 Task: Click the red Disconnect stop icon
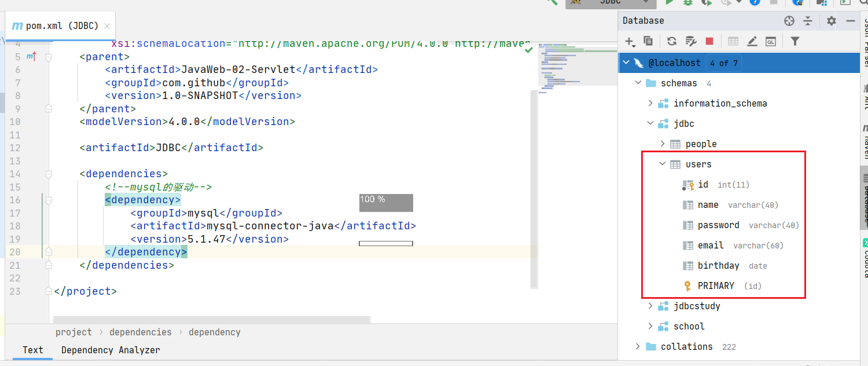click(x=709, y=41)
